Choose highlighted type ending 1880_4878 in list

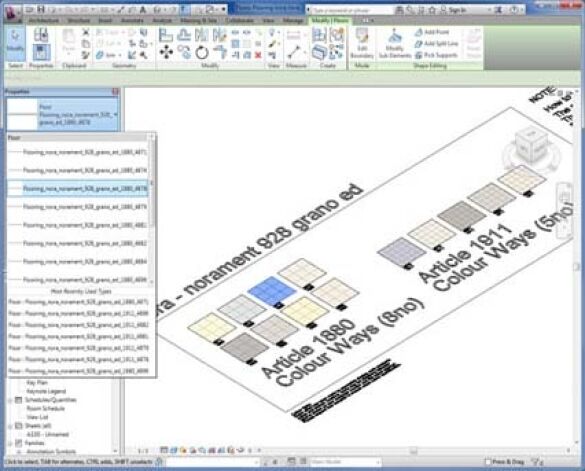coord(78,189)
